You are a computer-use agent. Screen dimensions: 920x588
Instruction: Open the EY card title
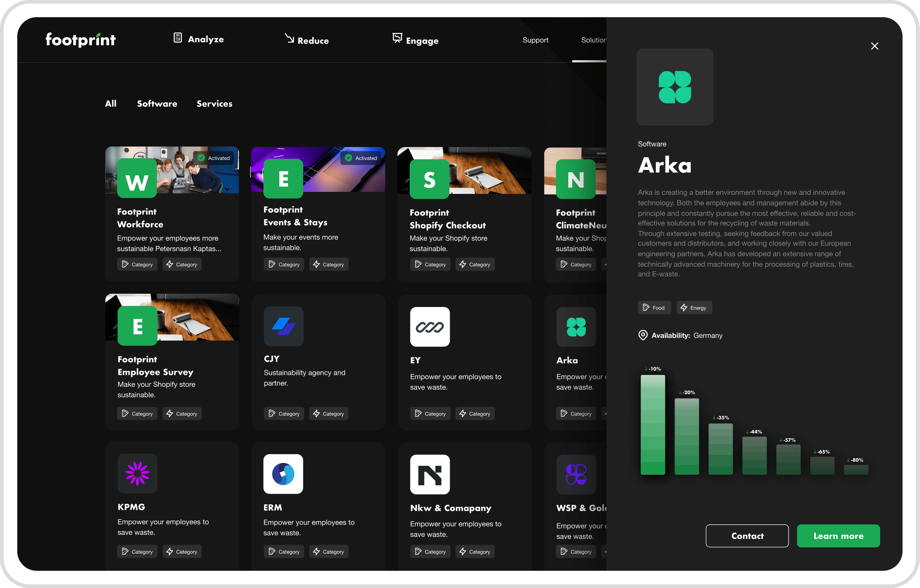tap(415, 360)
